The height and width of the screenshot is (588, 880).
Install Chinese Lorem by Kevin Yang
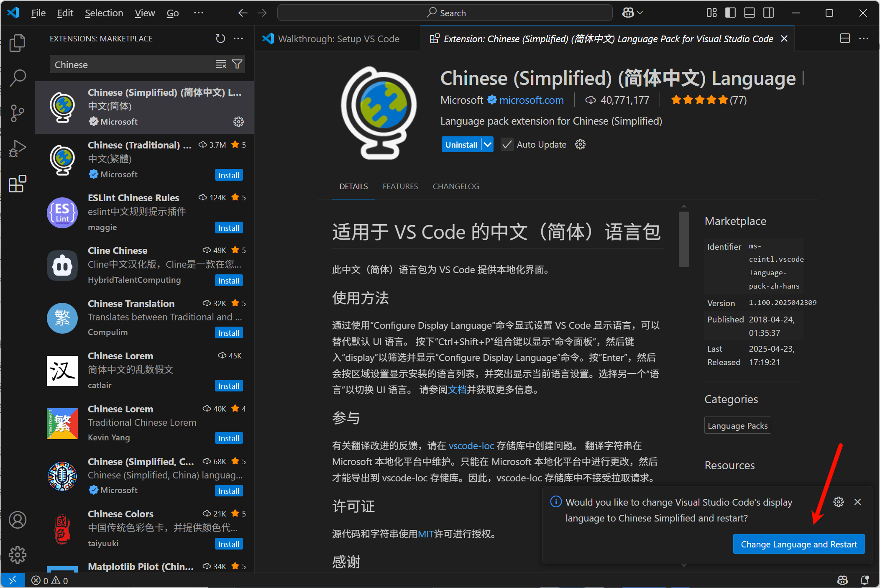coord(229,438)
